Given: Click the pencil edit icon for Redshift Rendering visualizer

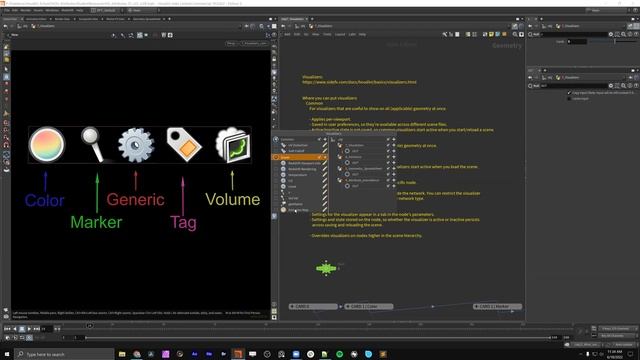Looking at the screenshot, I should [325, 169].
